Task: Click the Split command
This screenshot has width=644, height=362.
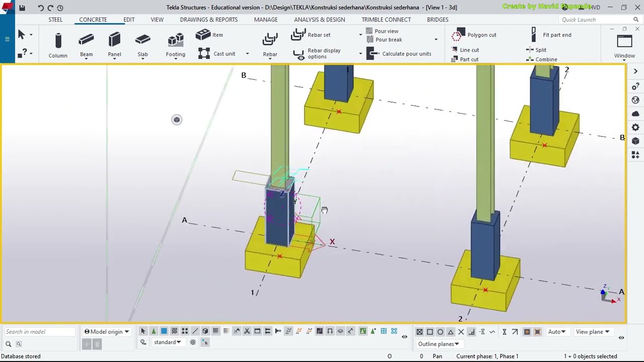Action: click(x=536, y=50)
